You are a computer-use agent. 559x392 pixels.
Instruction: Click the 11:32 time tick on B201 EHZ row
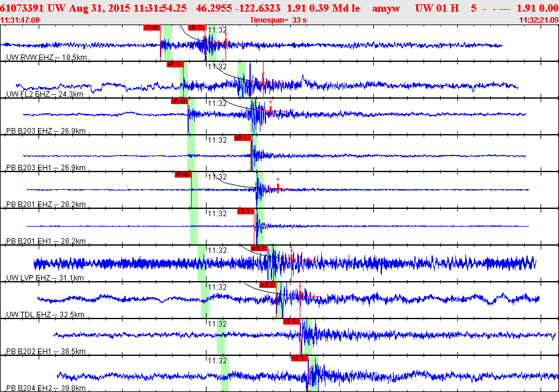217,177
